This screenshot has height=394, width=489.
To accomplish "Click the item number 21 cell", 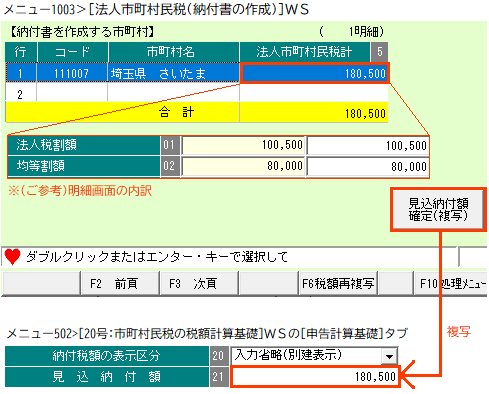I will [218, 377].
